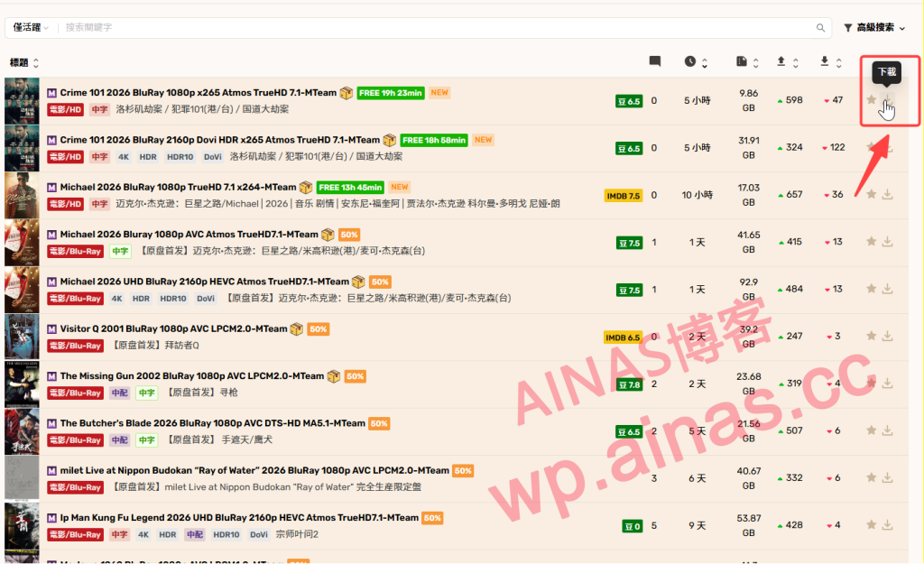This screenshot has height=564, width=924.
Task: Click the search keyword input field
Action: [x=438, y=28]
